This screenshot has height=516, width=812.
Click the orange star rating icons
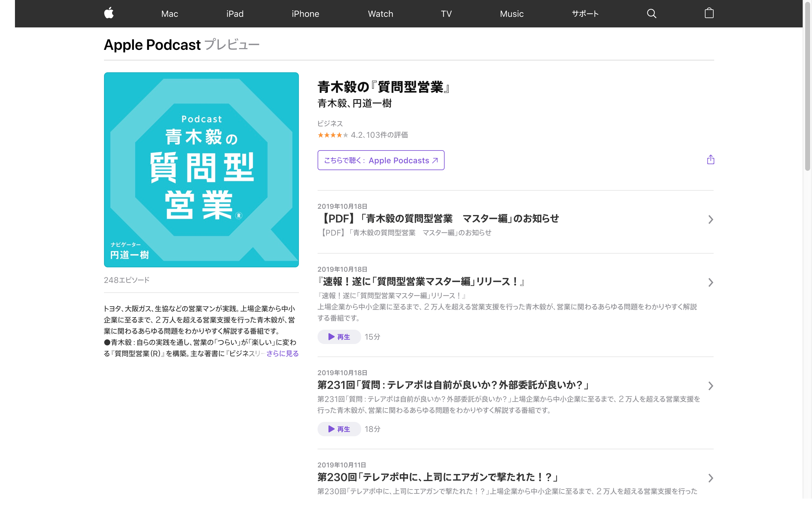click(x=333, y=135)
